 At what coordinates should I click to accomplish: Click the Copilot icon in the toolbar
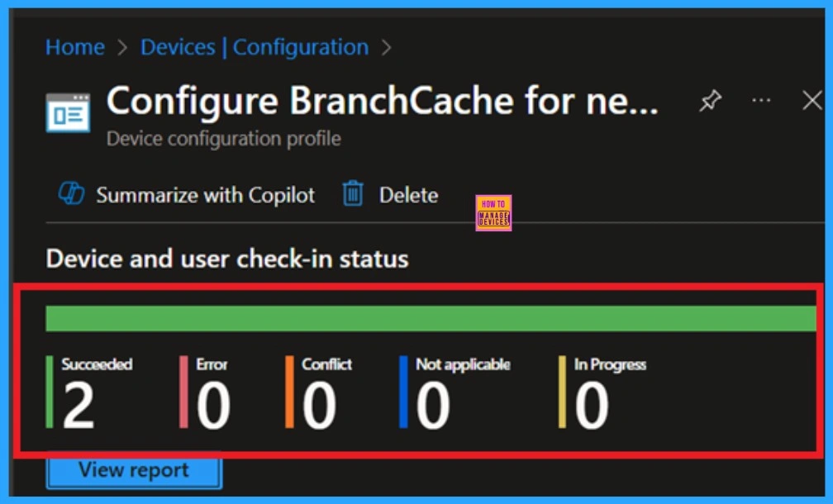point(71,195)
